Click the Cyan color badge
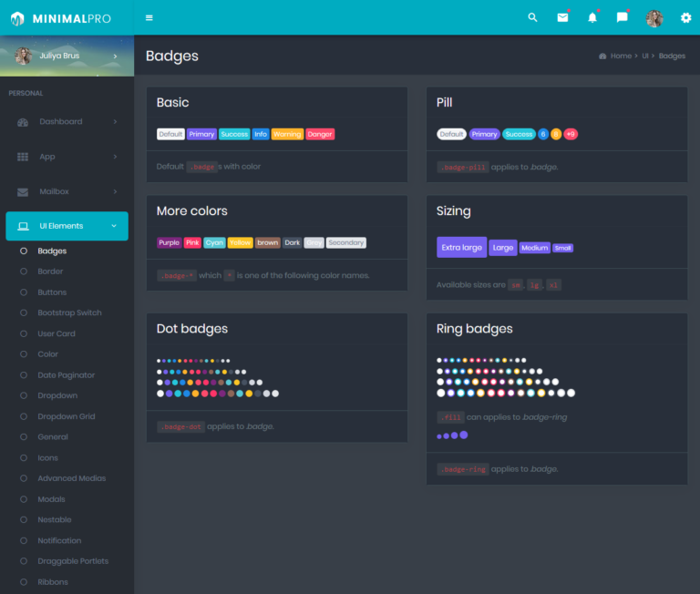Viewport: 700px width, 594px height. 214,242
